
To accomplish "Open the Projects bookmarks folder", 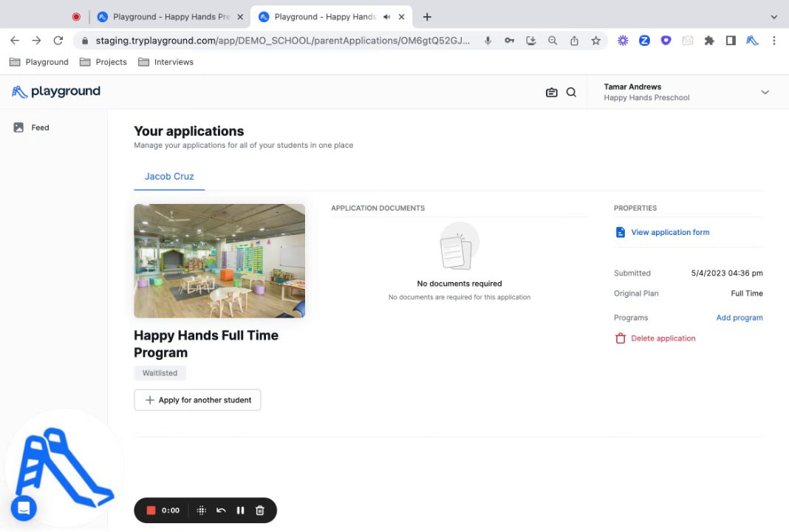I will coord(103,62).
